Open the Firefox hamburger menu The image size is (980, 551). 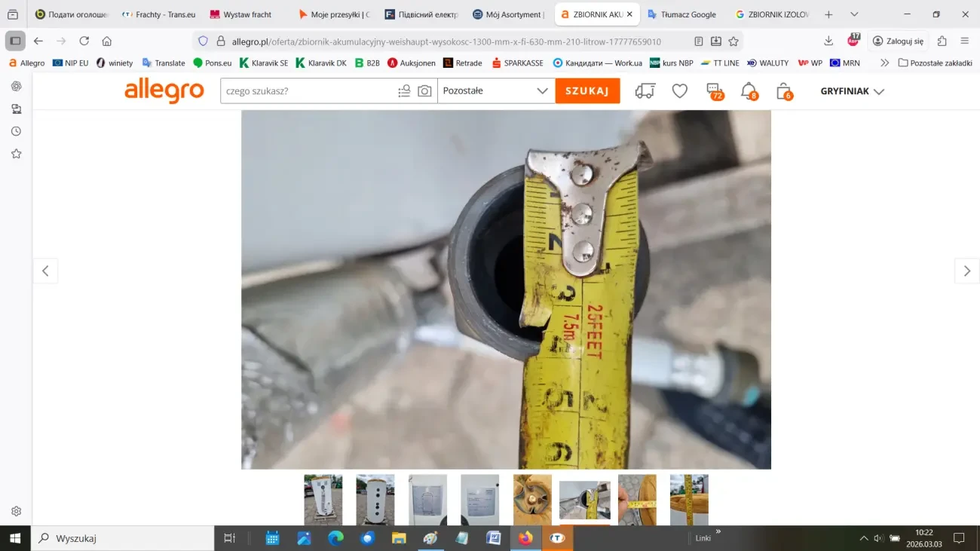click(963, 41)
